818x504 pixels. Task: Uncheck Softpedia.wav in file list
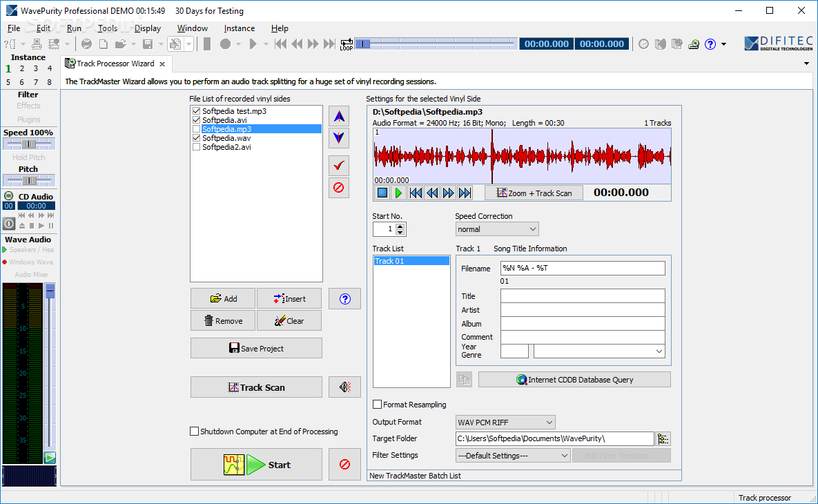coord(197,138)
